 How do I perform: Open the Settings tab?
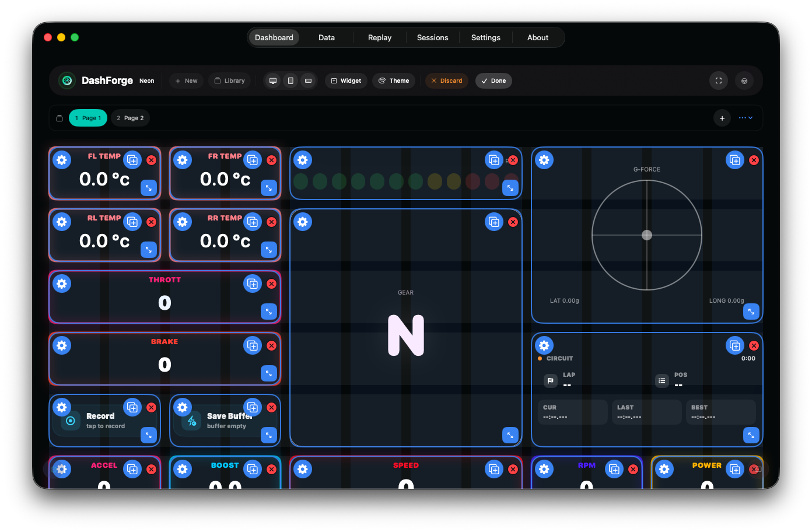486,37
